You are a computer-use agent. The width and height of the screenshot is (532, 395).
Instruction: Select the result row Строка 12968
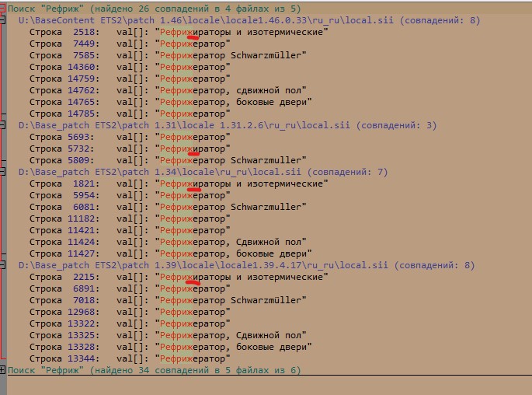[x=130, y=312]
